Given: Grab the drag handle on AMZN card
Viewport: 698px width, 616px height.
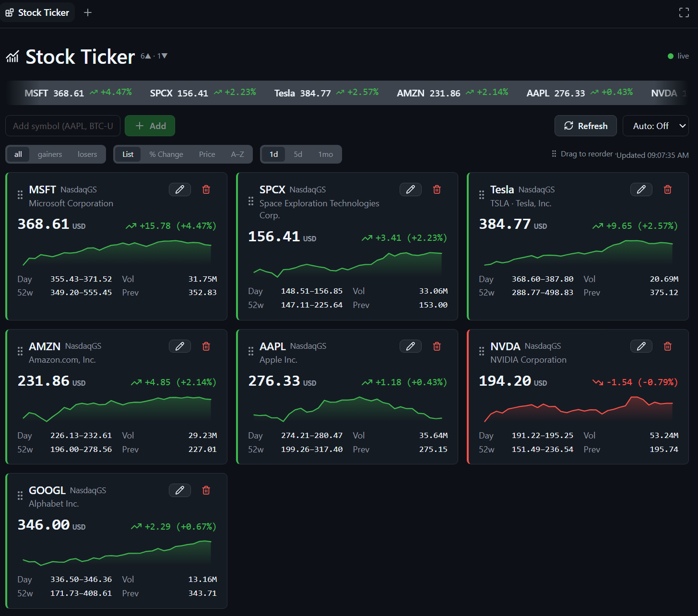Looking at the screenshot, I should 20,351.
